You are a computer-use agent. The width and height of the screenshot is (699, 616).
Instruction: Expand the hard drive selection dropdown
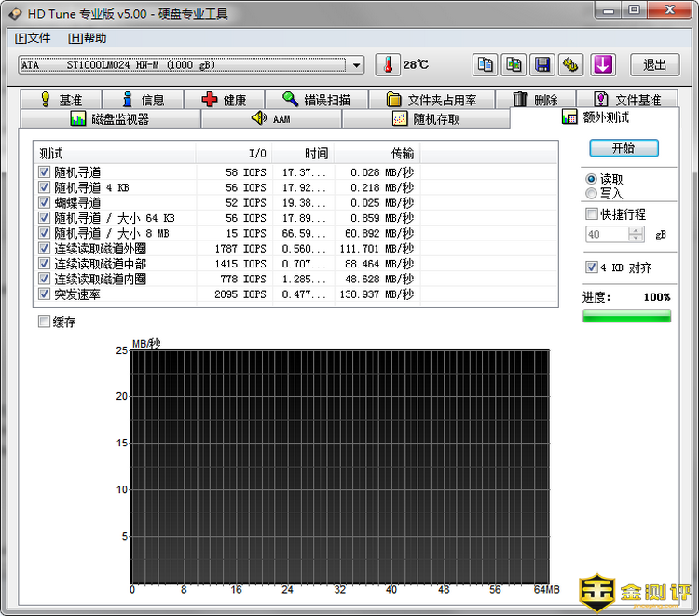click(x=357, y=64)
